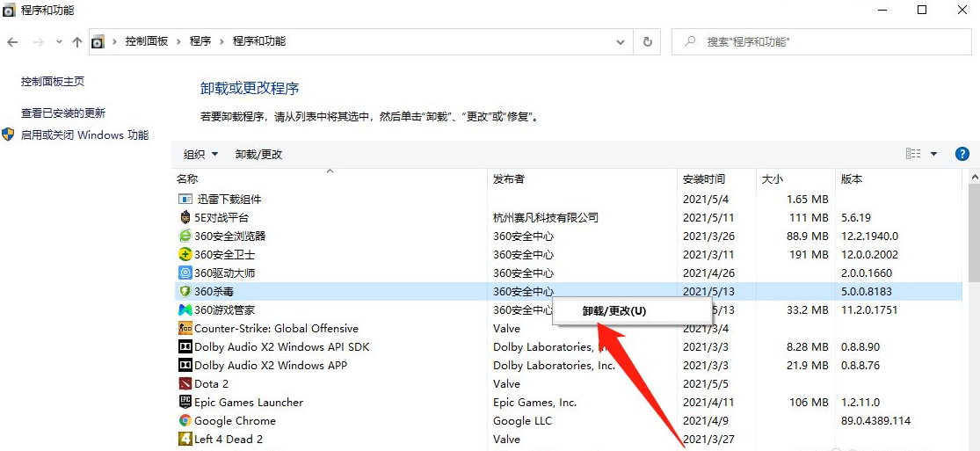Click the search magnifier icon
This screenshot has height=451, width=980.
coord(690,41)
